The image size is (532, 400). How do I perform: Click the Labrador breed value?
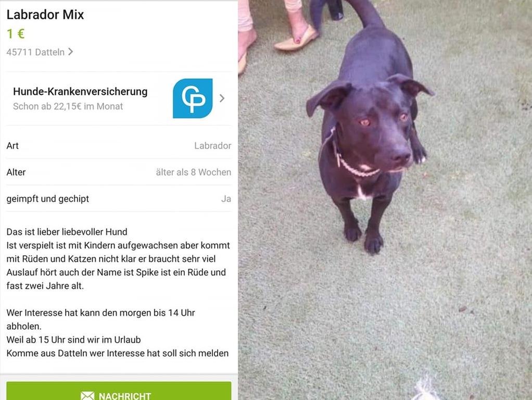(213, 146)
